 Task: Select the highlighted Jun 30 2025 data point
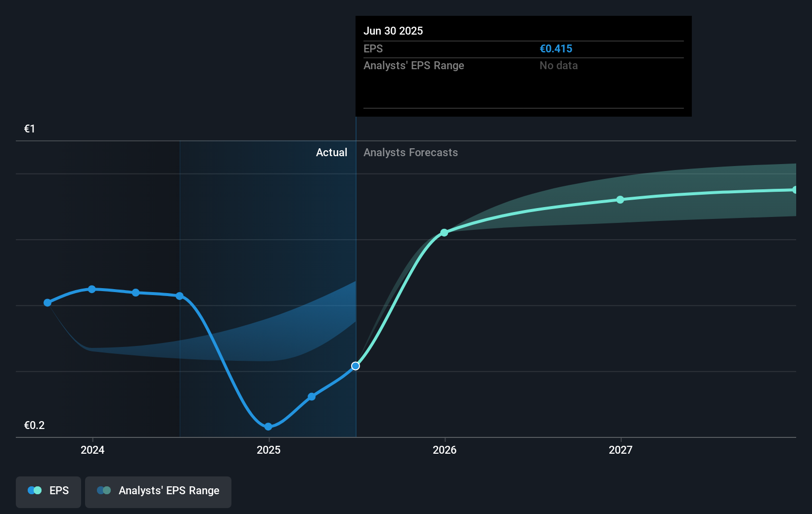pos(356,366)
